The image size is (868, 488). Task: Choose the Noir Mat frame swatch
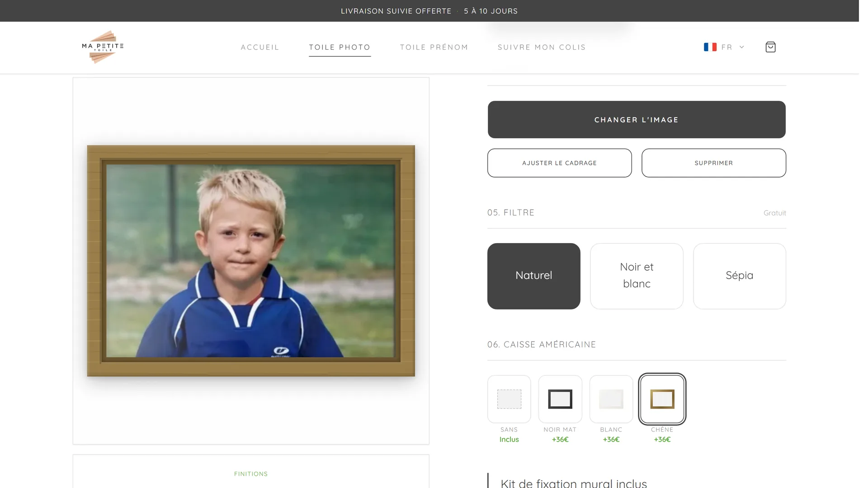[560, 399]
